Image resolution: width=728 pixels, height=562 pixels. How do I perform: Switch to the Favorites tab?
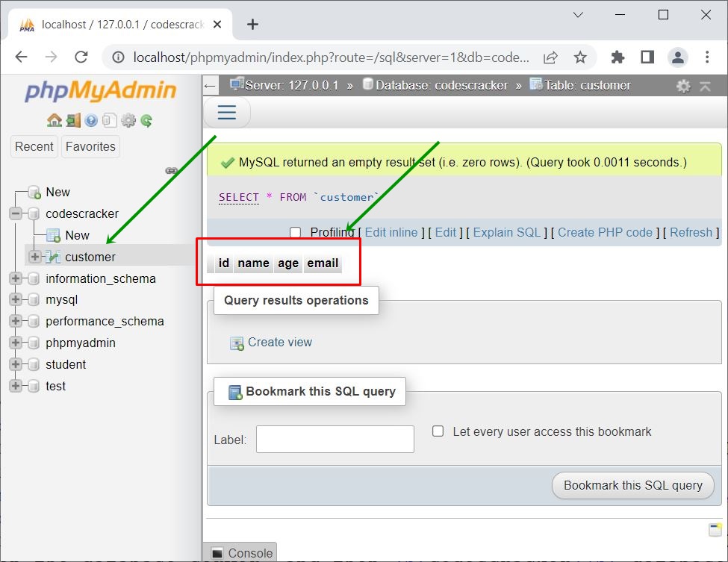90,147
